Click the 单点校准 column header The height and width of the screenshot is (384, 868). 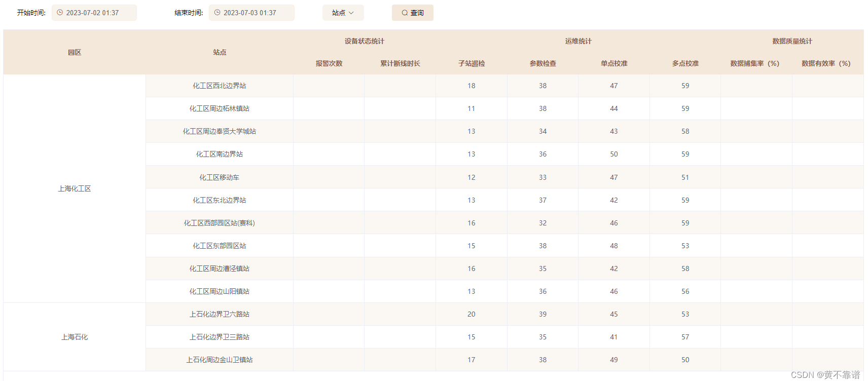click(x=614, y=63)
